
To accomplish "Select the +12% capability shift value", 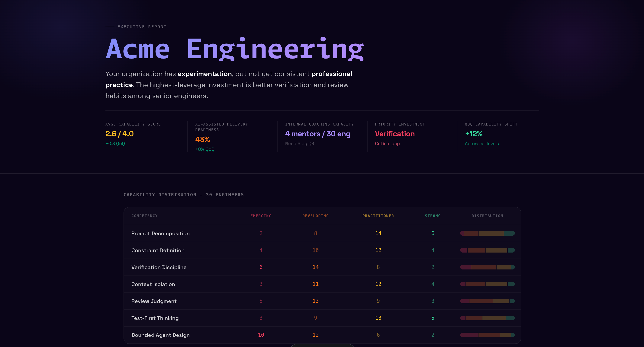I will coord(474,134).
